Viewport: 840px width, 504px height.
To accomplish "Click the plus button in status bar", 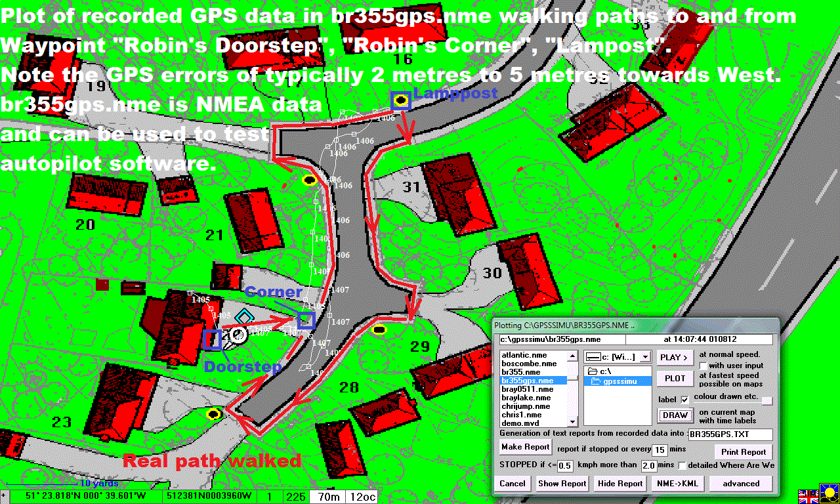I will (x=4, y=497).
